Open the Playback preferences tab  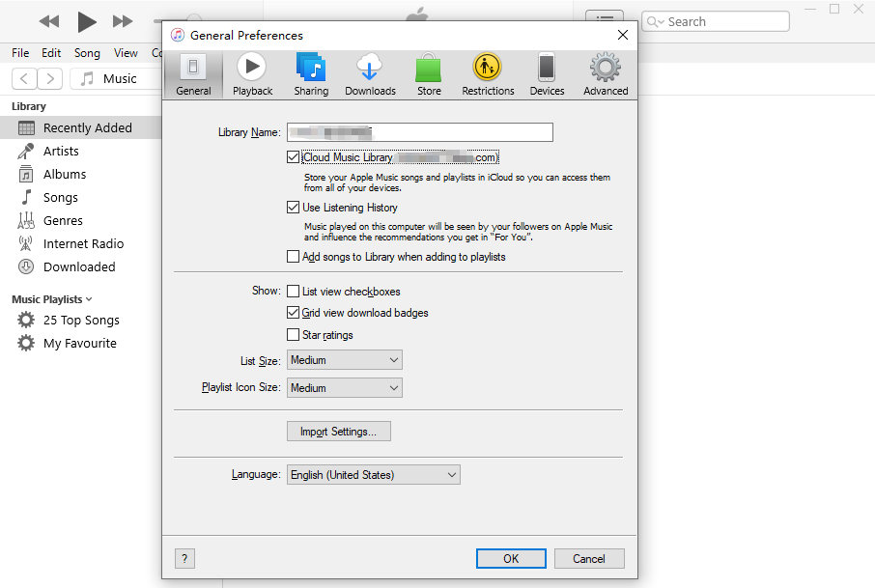tap(252, 74)
